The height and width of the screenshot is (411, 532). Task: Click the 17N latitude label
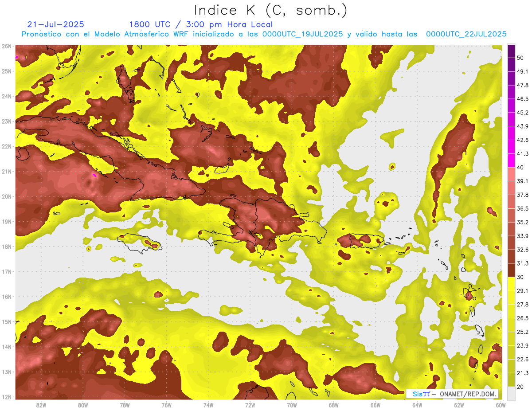pyautogui.click(x=7, y=272)
